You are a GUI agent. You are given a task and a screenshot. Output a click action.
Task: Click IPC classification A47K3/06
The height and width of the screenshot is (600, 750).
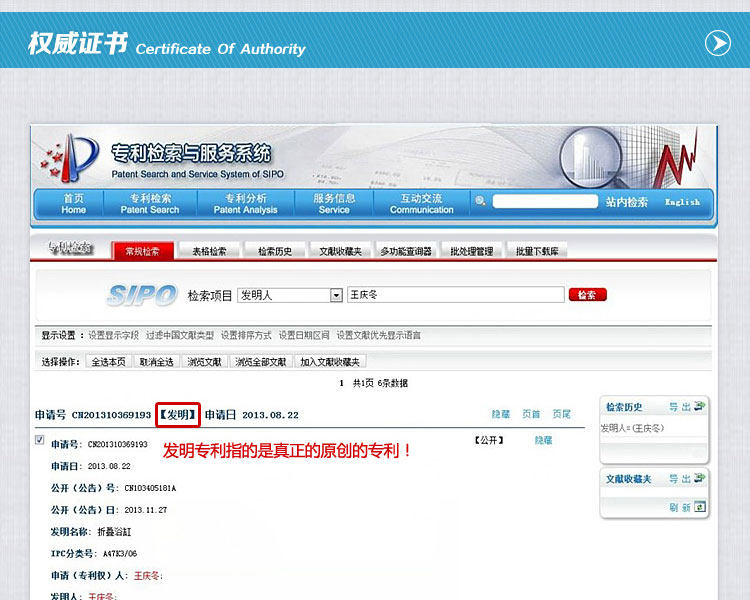[120, 554]
